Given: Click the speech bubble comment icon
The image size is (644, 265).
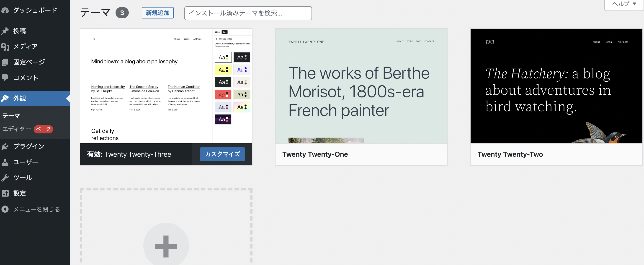Looking at the screenshot, I should (5, 78).
